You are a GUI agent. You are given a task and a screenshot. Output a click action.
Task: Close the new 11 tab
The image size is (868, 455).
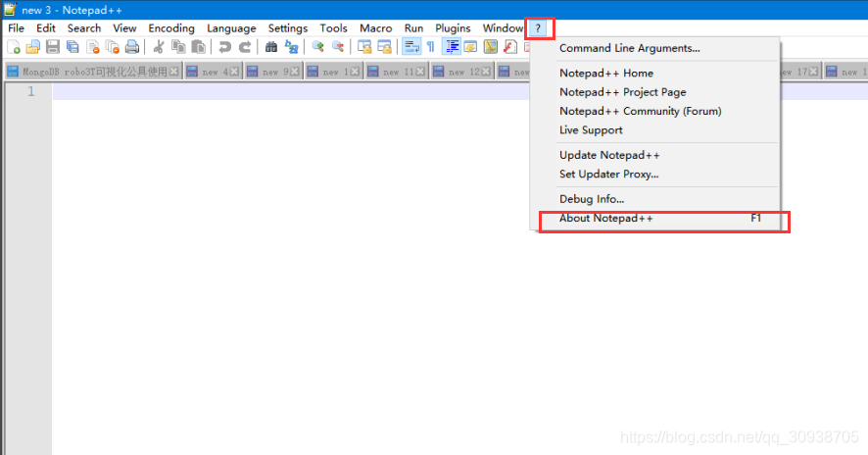[x=420, y=72]
